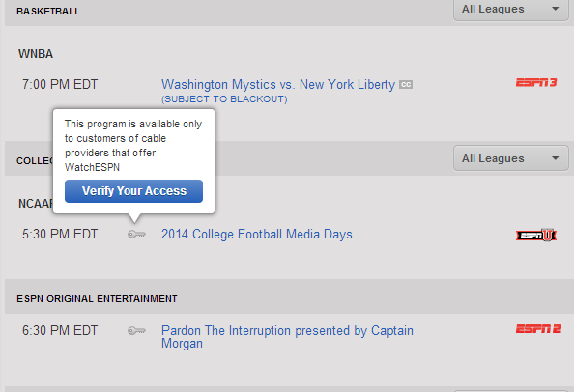This screenshot has width=574, height=392.
Task: Open the Basketball All Leagues dropdown
Action: point(510,9)
